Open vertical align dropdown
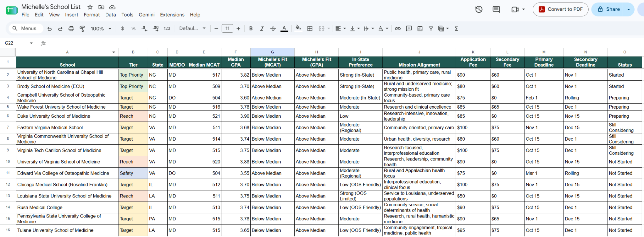Screen dimensions: 644x237 355,29
